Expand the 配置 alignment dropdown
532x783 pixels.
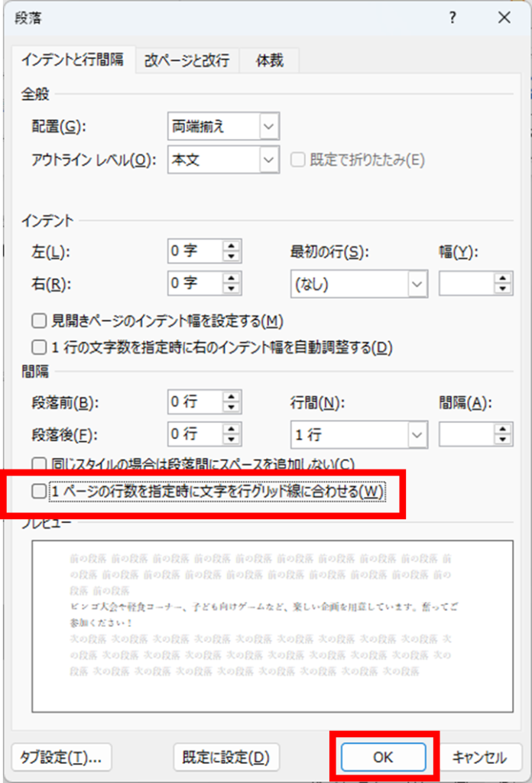click(x=268, y=125)
